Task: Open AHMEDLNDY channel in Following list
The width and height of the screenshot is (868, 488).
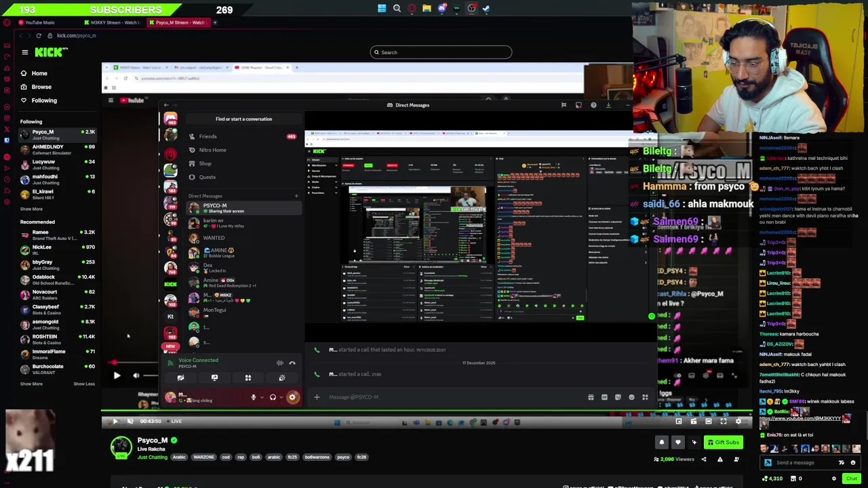Action: pos(58,150)
